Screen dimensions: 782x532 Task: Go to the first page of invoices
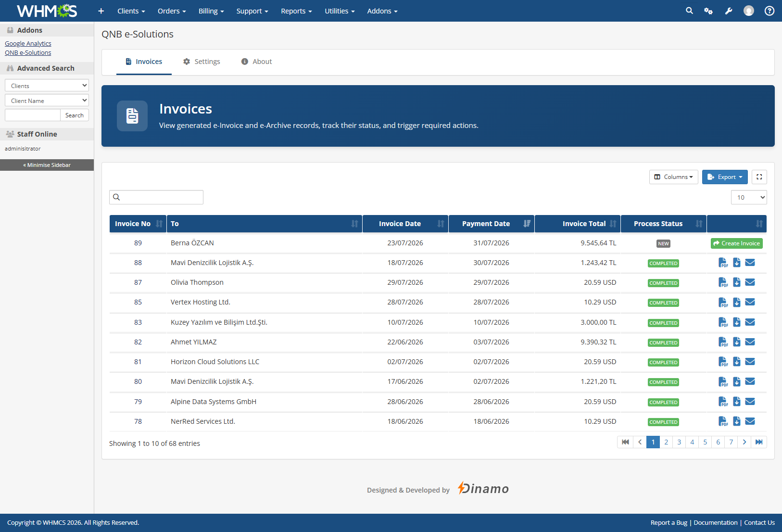click(625, 442)
